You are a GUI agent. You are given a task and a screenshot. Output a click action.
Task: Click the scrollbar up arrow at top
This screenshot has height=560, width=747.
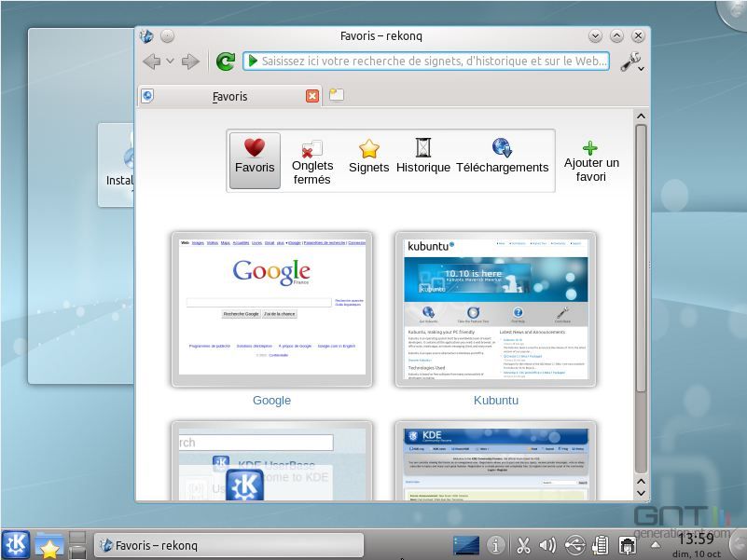pos(642,116)
